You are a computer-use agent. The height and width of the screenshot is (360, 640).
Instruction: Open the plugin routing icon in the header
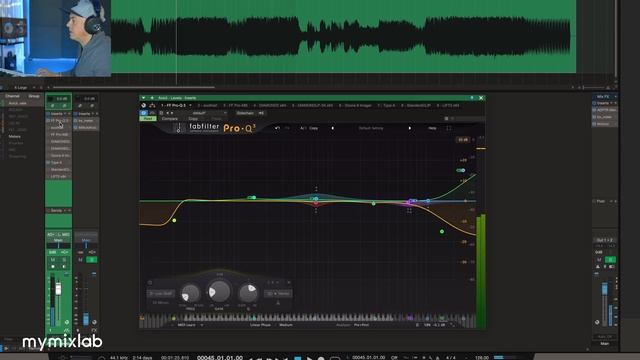coord(152,105)
